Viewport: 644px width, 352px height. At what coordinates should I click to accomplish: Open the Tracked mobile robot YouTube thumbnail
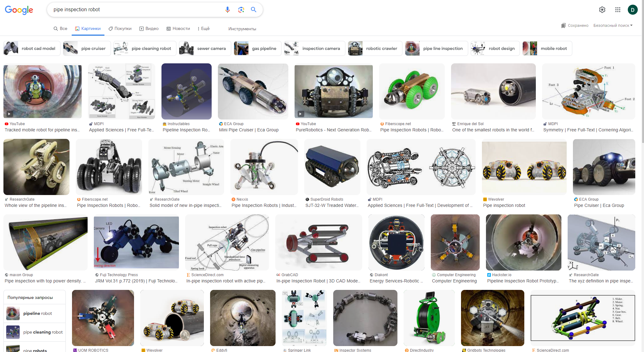pyautogui.click(x=42, y=91)
